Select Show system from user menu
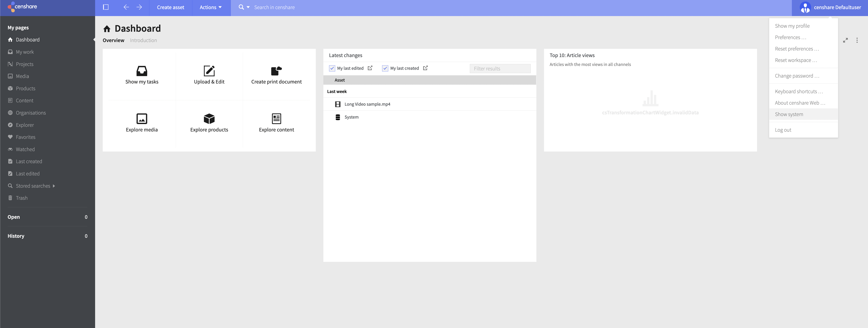The image size is (868, 328). point(789,114)
